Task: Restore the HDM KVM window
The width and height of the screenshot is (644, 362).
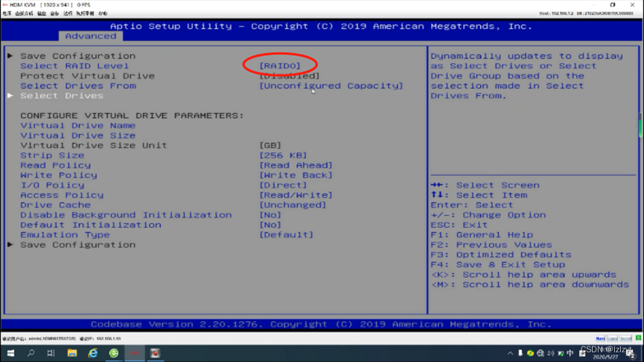Action: point(613,5)
